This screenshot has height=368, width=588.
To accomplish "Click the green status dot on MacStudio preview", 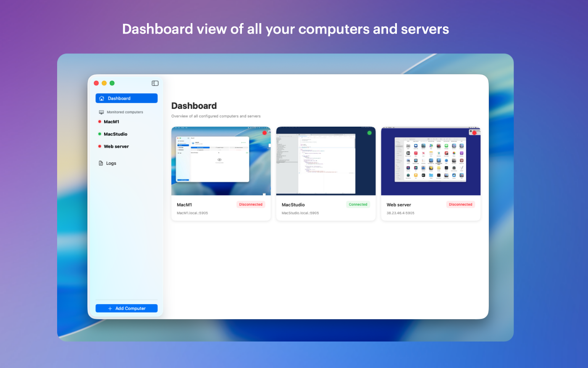I will 370,133.
